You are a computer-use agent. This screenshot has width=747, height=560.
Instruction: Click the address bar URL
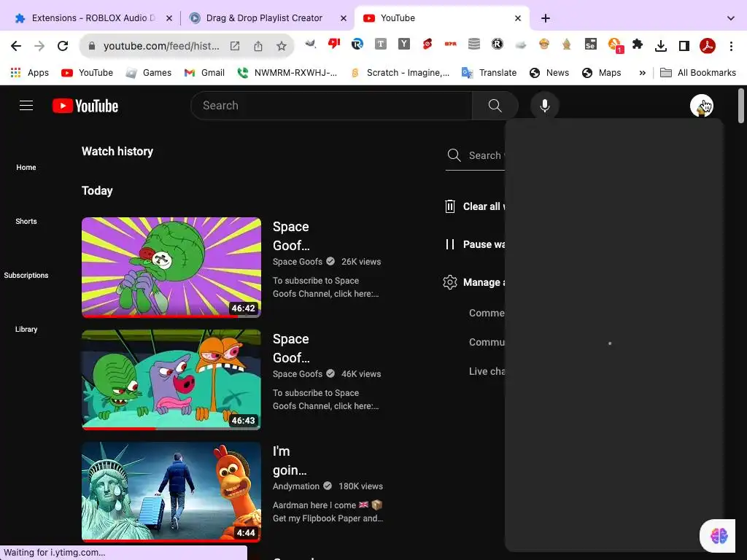[161, 46]
